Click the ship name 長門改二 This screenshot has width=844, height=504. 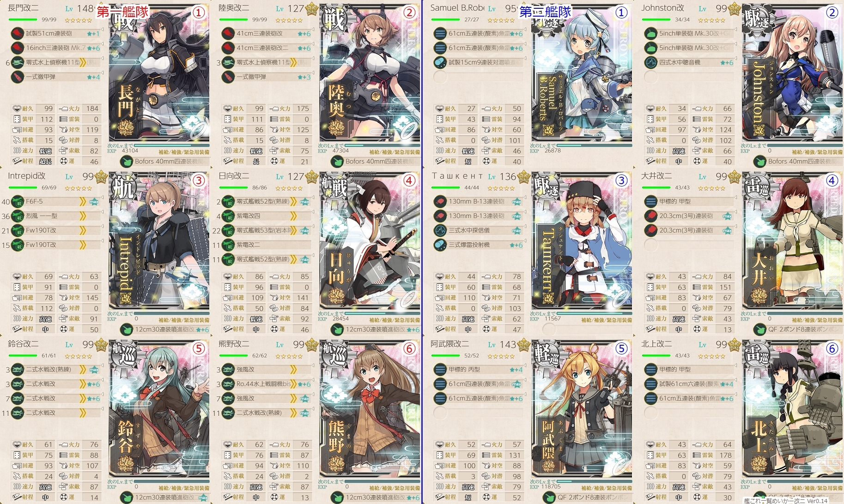point(23,8)
